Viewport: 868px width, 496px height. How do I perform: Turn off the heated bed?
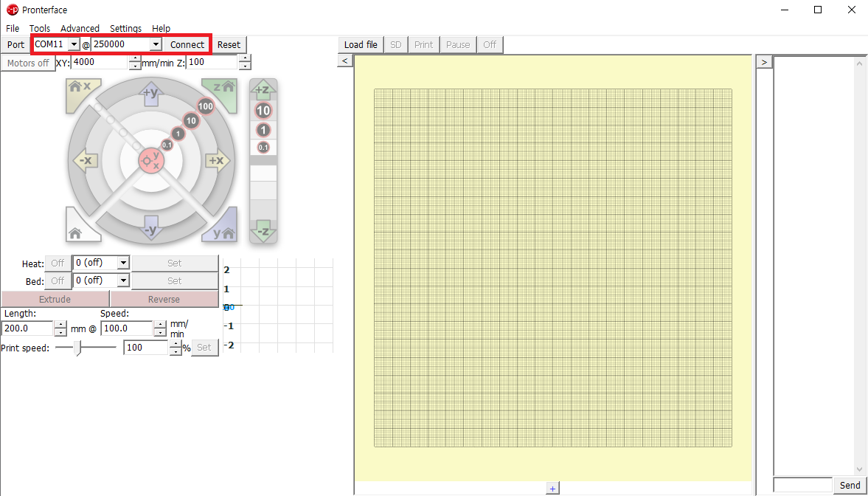point(57,280)
